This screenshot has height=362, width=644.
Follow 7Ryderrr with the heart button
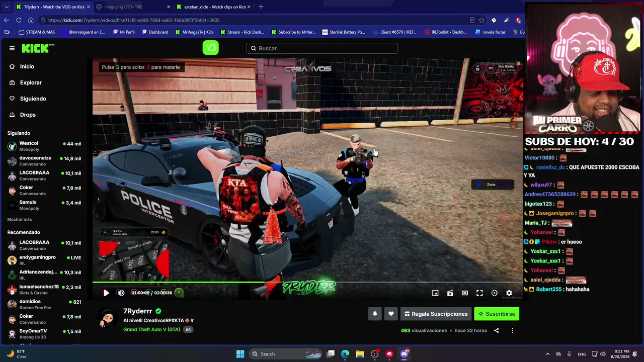click(391, 314)
